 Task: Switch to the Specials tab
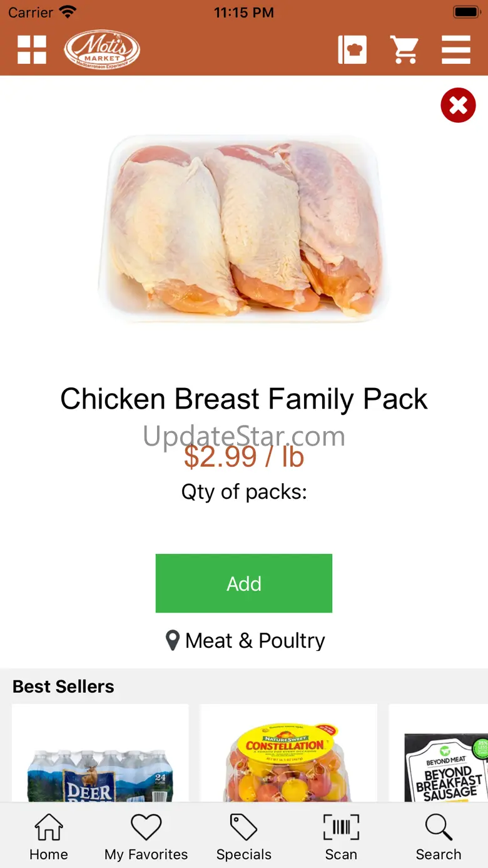pyautogui.click(x=243, y=837)
